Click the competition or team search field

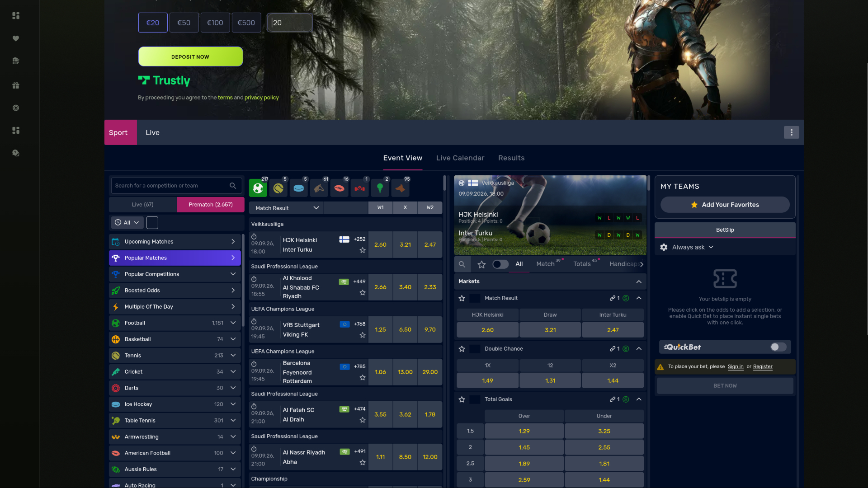(x=176, y=186)
